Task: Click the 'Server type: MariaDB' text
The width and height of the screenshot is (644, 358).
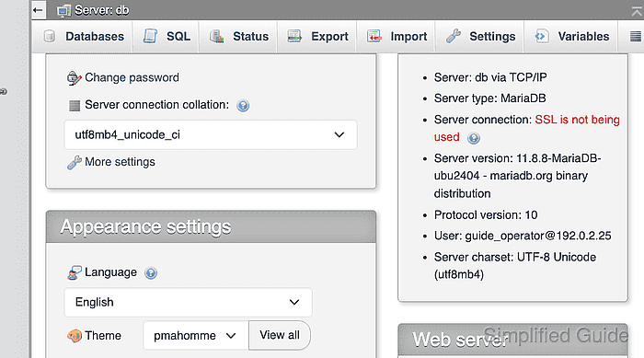Action: 490,98
